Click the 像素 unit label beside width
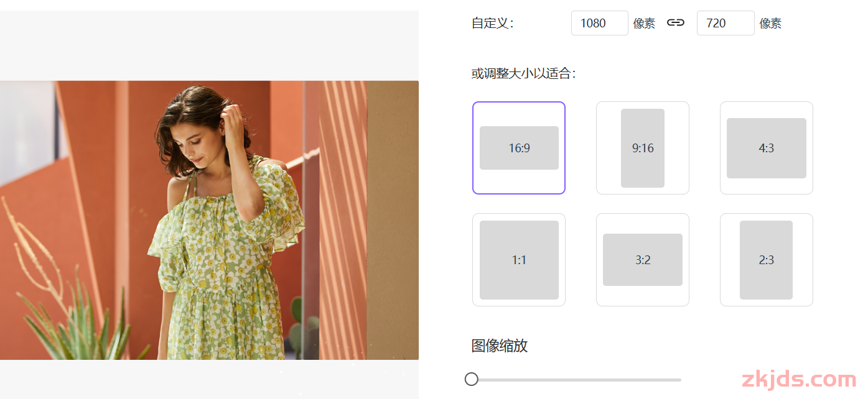 pyautogui.click(x=644, y=24)
